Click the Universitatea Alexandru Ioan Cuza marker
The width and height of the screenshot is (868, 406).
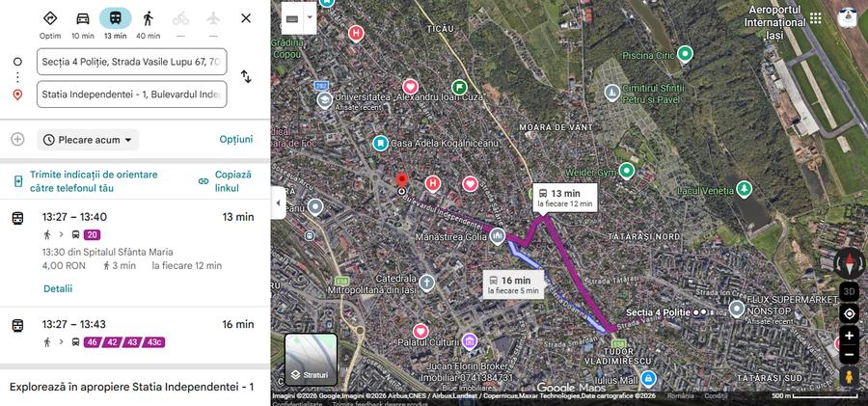pyautogui.click(x=324, y=100)
